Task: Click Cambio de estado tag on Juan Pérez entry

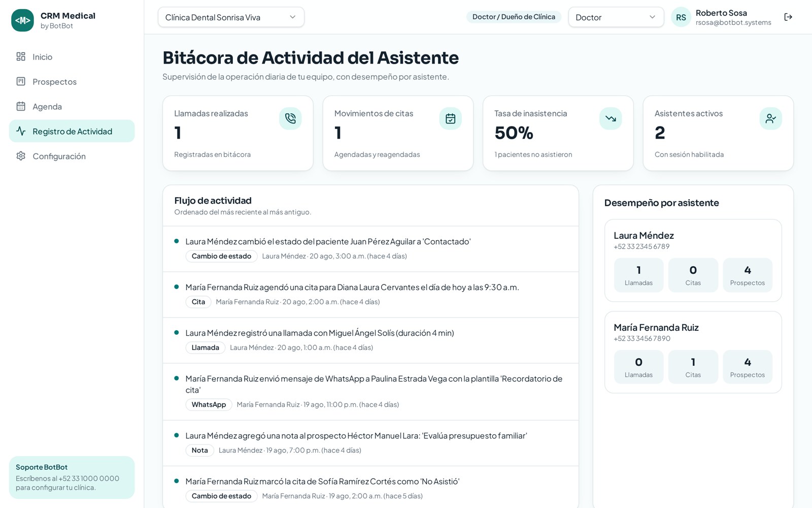Action: coord(221,256)
